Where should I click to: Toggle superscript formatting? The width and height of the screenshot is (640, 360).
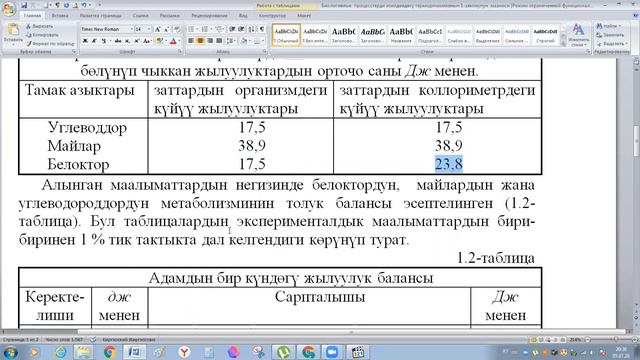coord(137,41)
